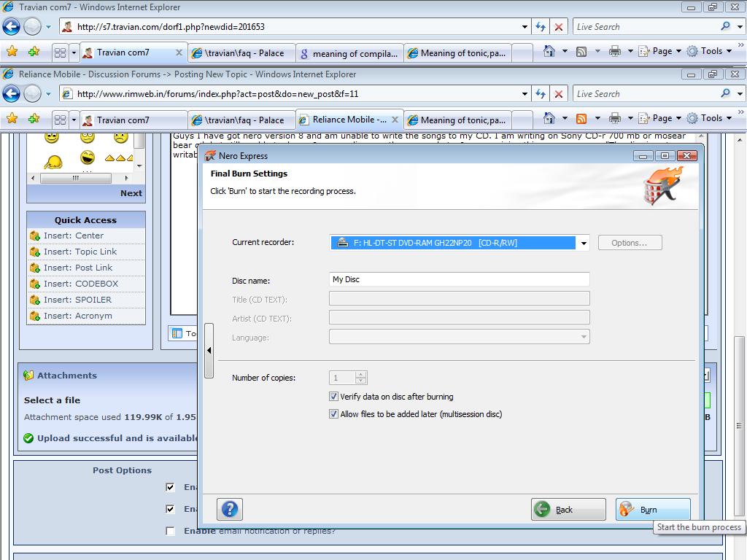Screen dimensions: 747x560
Task: Switch to Travian com7 tab in Reliance Mobile window
Action: (134, 120)
